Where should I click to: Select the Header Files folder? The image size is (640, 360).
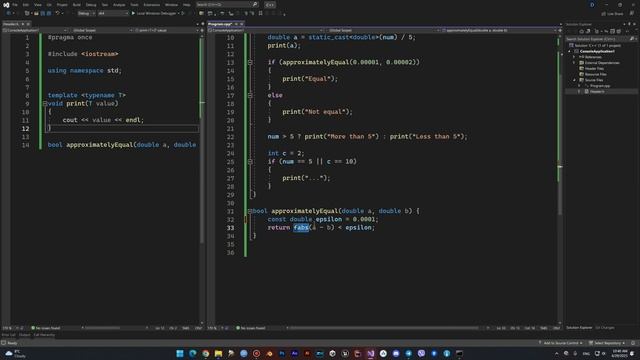(x=594, y=69)
